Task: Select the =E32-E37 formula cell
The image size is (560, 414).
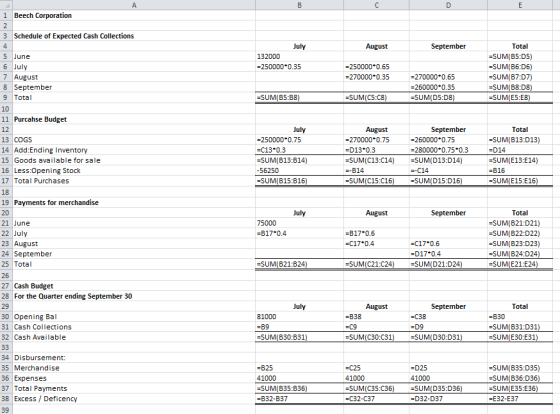Action: 520,399
